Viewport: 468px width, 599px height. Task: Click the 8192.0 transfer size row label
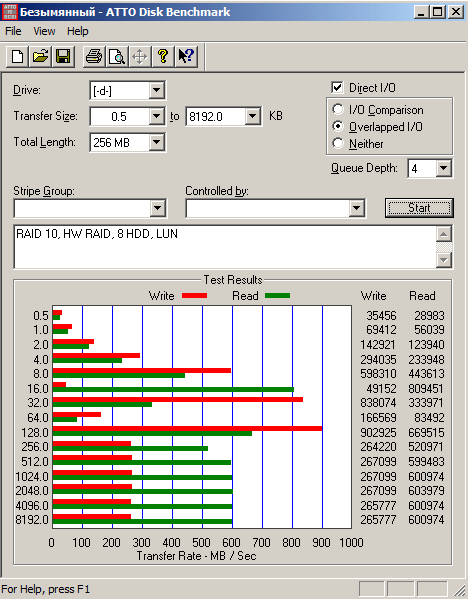pos(32,520)
